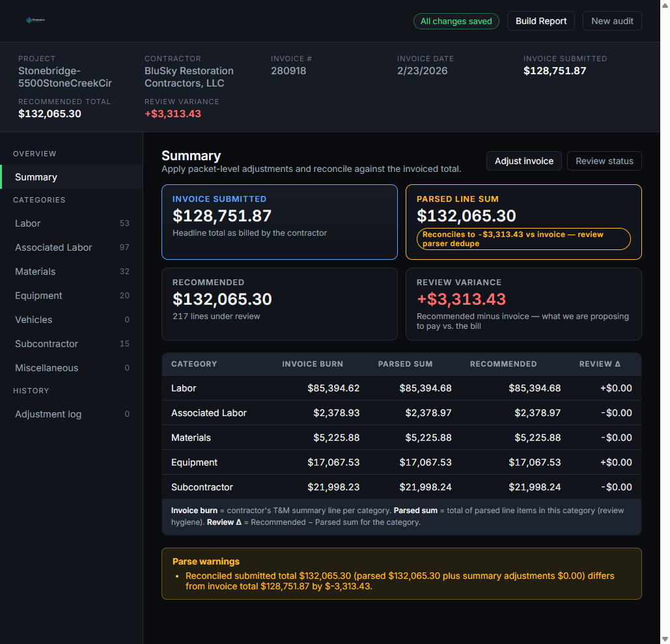
Task: Click the PARSED SUM column header
Action: point(405,364)
